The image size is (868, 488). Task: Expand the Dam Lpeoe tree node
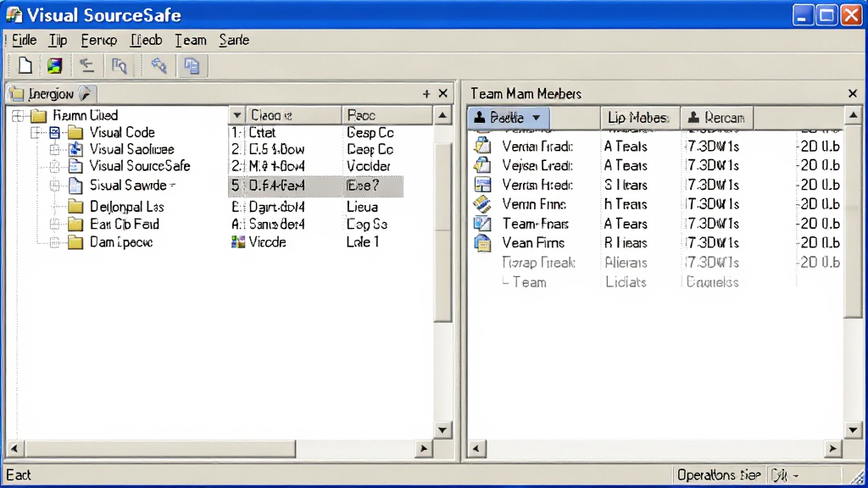click(55, 242)
